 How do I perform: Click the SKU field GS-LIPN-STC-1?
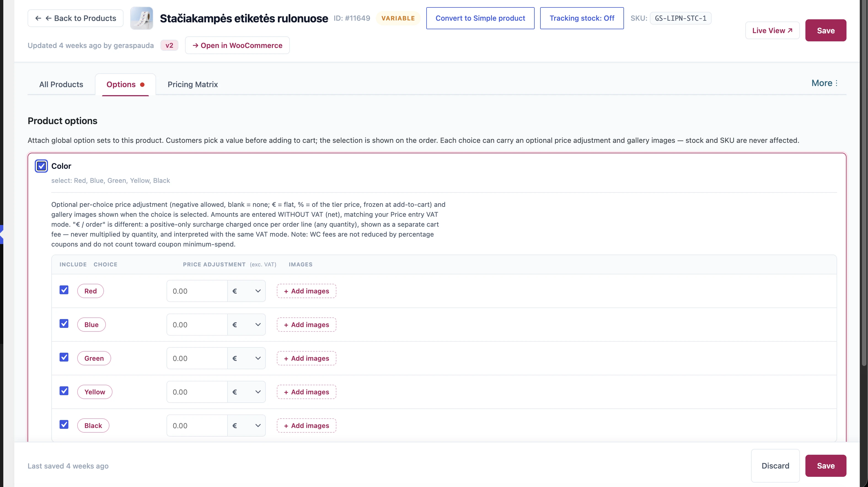680,18
